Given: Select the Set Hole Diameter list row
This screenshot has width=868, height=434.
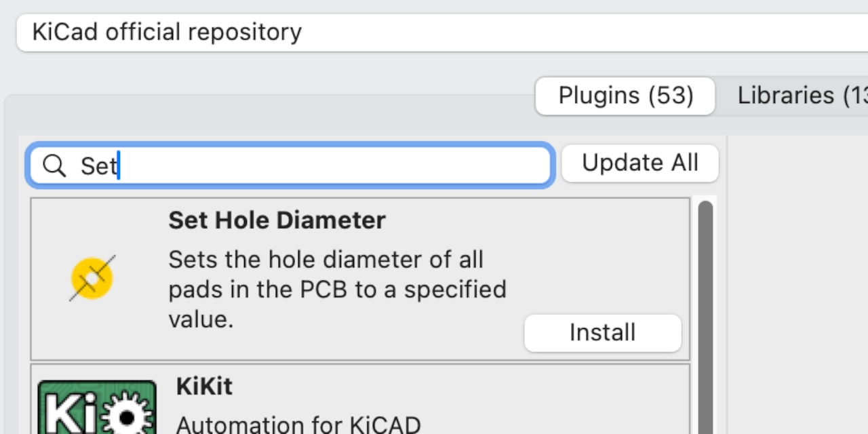Looking at the screenshot, I should tap(359, 278).
